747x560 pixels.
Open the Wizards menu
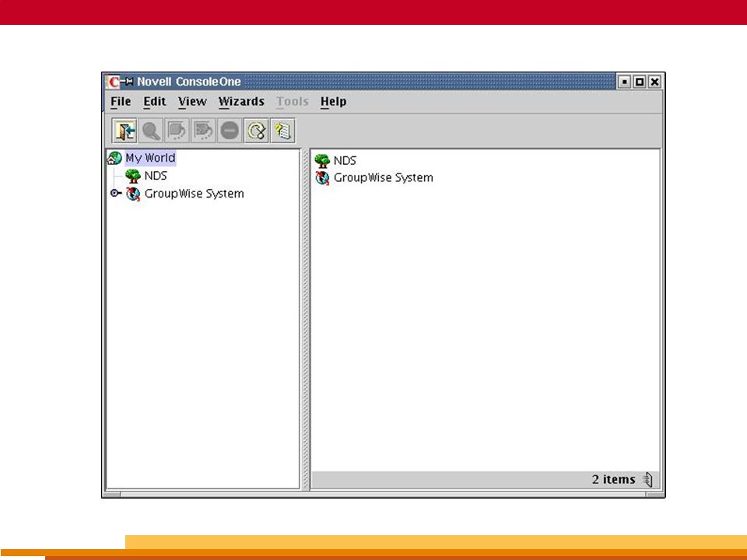(241, 101)
